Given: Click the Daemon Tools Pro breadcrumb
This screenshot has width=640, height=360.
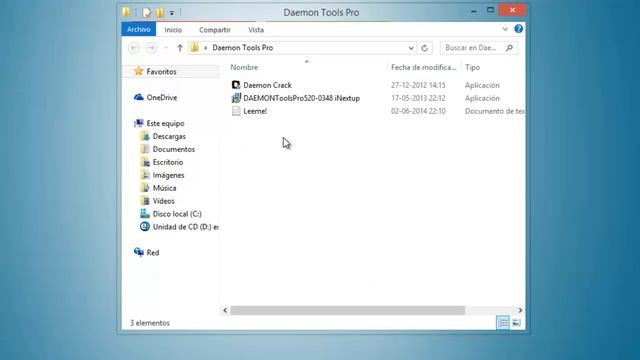Looking at the screenshot, I should point(242,48).
